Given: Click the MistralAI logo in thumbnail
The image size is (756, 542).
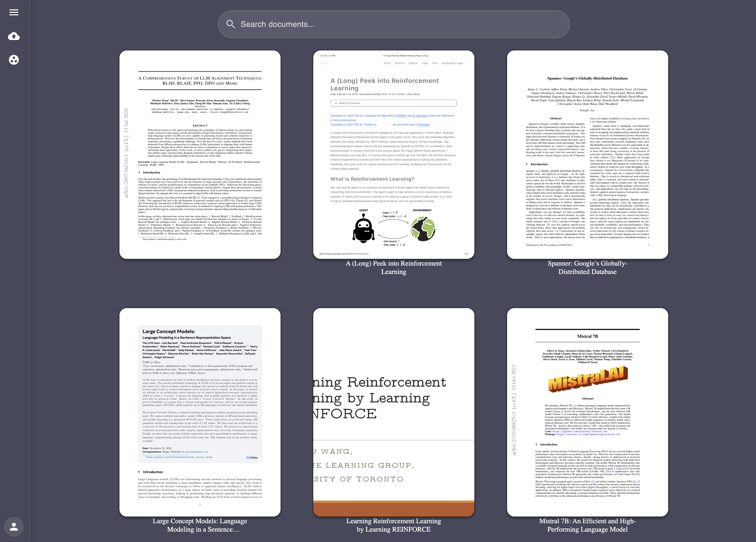Looking at the screenshot, I should click(x=587, y=379).
